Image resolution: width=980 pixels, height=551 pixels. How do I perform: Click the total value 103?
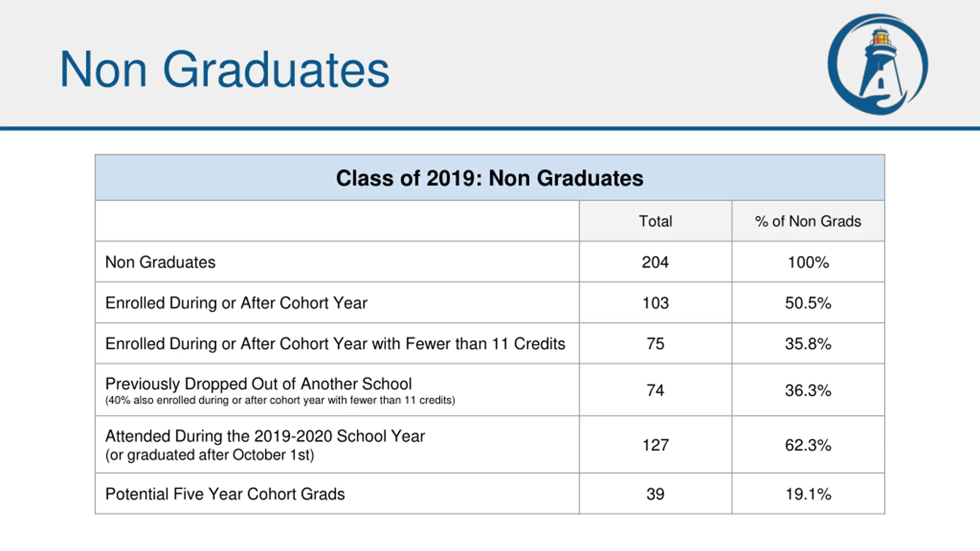click(655, 303)
